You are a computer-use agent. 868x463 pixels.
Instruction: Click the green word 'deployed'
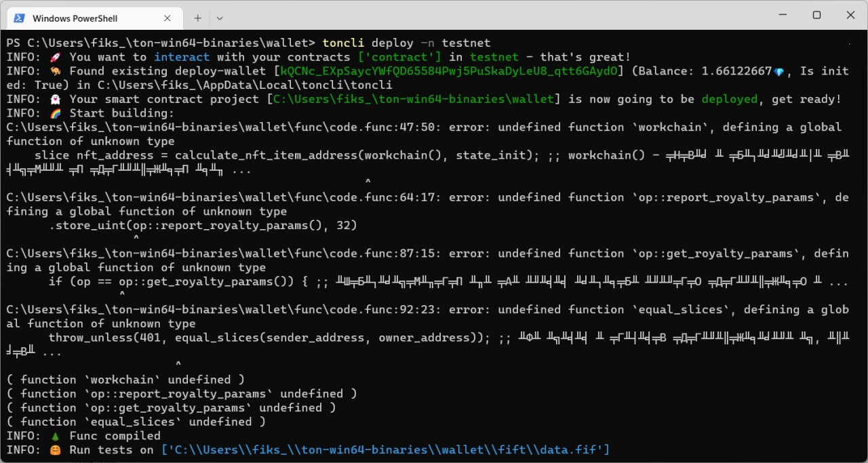point(730,99)
